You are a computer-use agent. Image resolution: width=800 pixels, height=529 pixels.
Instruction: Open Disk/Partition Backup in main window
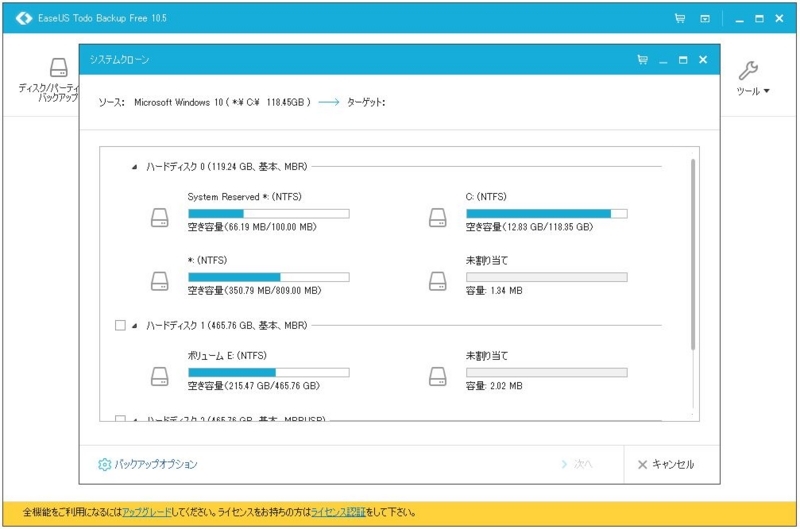point(49,80)
